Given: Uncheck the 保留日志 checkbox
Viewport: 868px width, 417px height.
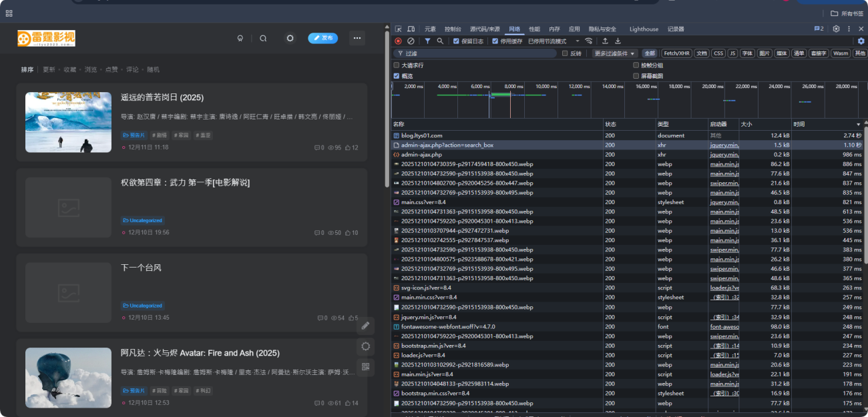Looking at the screenshot, I should click(457, 41).
